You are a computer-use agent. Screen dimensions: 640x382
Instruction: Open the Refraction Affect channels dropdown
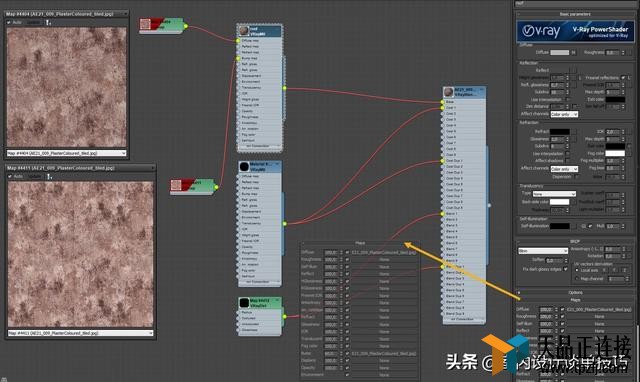[x=564, y=169]
